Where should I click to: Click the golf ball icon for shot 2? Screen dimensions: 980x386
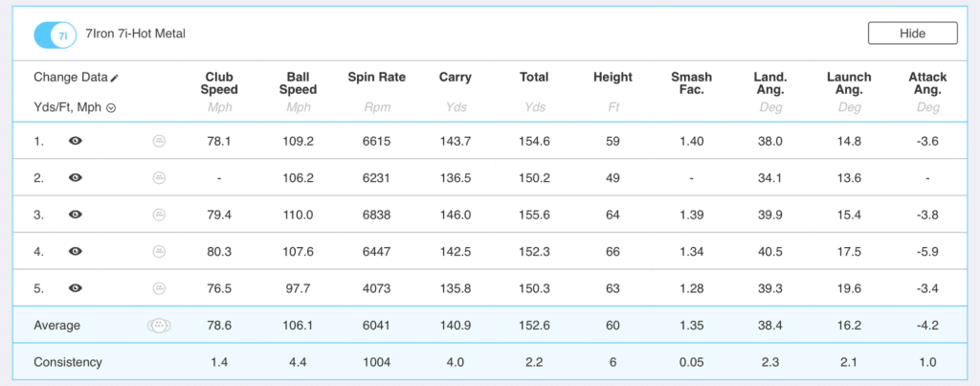(159, 177)
